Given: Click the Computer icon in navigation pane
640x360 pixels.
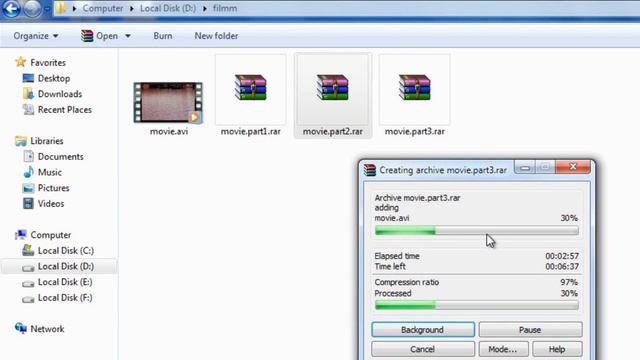Looking at the screenshot, I should [20, 235].
